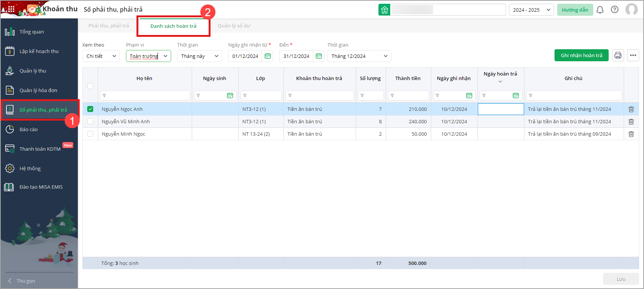This screenshot has height=289, width=644.
Task: Open the notifications bell
Action: coord(600,10)
